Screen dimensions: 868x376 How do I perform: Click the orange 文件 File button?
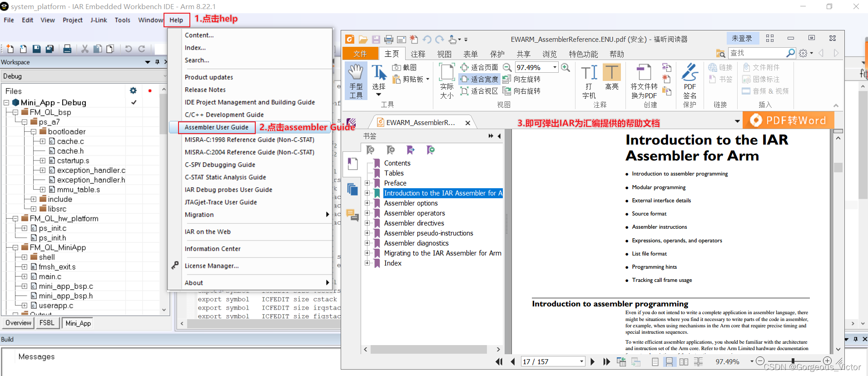360,54
